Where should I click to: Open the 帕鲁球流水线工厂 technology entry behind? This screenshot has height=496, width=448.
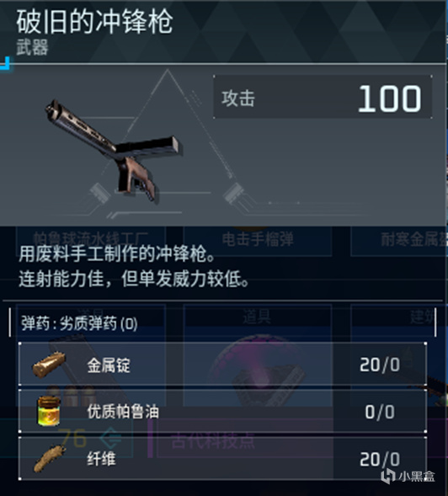pyautogui.click(x=90, y=238)
